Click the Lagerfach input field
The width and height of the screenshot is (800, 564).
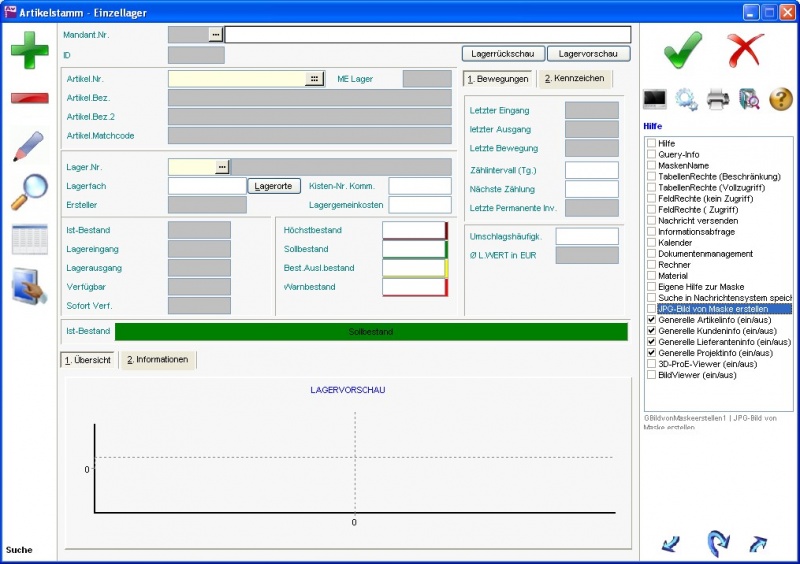tap(206, 186)
